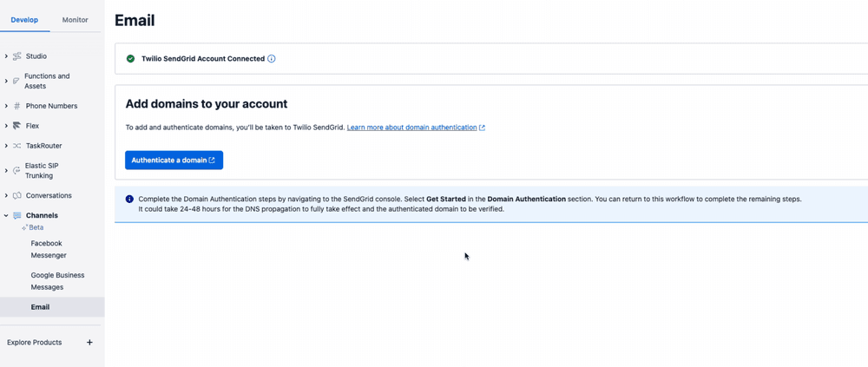The image size is (868, 367).
Task: Click the Authenticate a domain button
Action: pyautogui.click(x=174, y=160)
